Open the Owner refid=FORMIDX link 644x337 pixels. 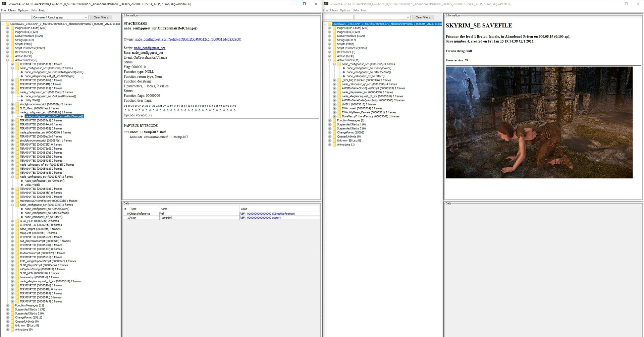coord(188,39)
